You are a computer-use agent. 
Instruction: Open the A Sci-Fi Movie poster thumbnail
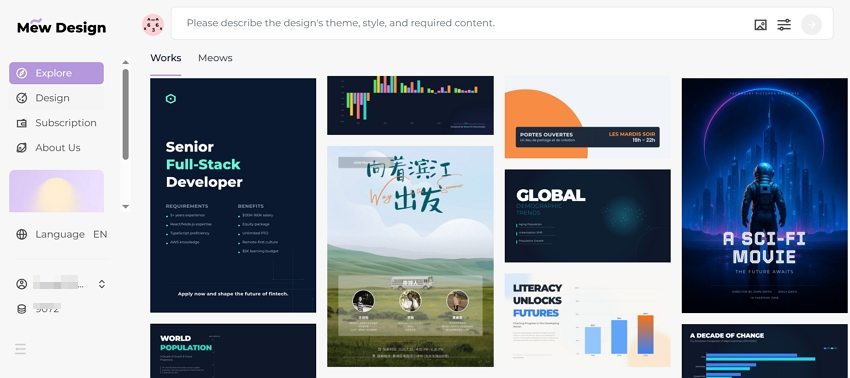764,195
